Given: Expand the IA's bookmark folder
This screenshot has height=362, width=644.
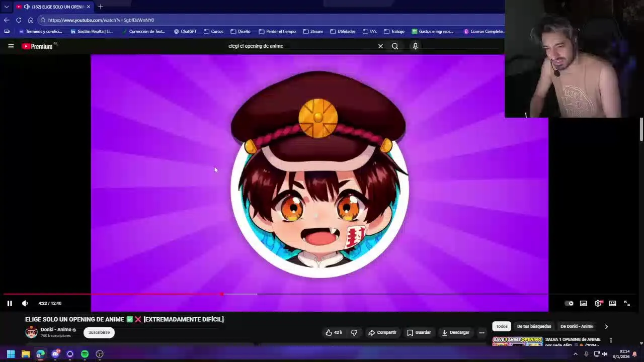Looking at the screenshot, I should coord(370,31).
